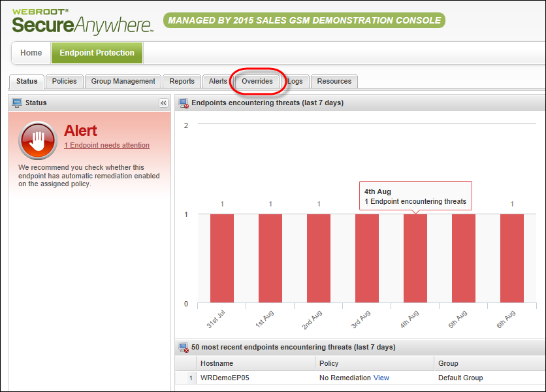This screenshot has height=392, width=546.
Task: Select the 2nd Aug bar in chart
Action: click(319, 258)
